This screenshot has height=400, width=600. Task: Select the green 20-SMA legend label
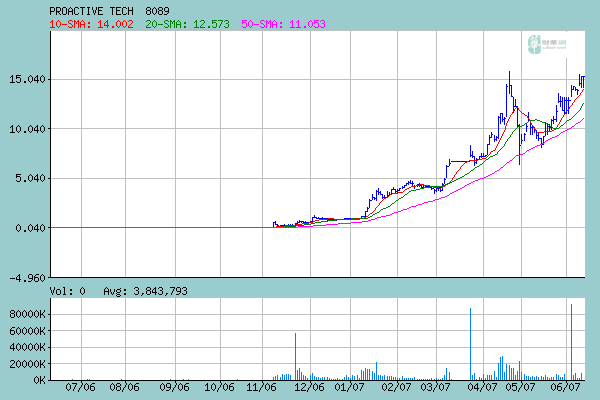coord(187,24)
